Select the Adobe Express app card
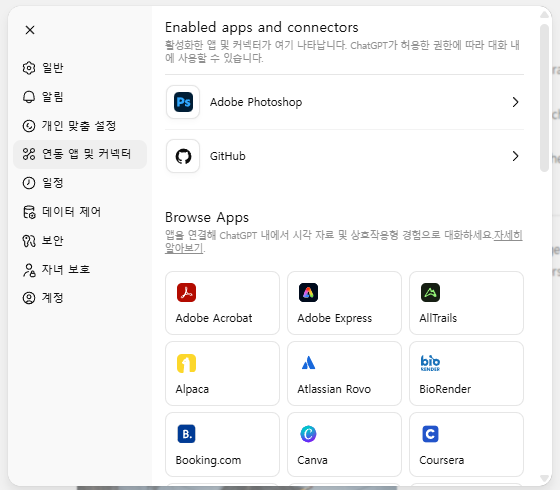This screenshot has width=560, height=490. click(x=344, y=303)
